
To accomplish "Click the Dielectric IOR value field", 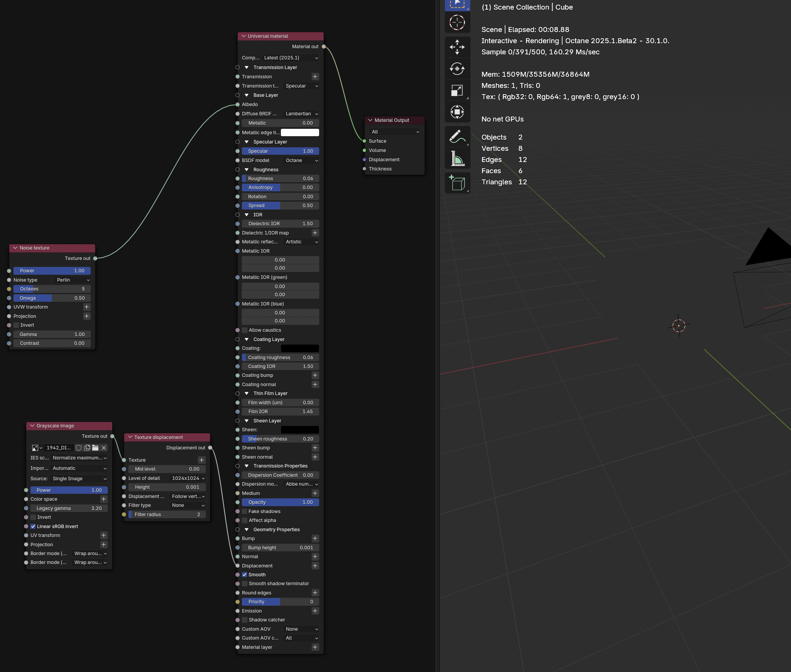I will tap(280, 224).
